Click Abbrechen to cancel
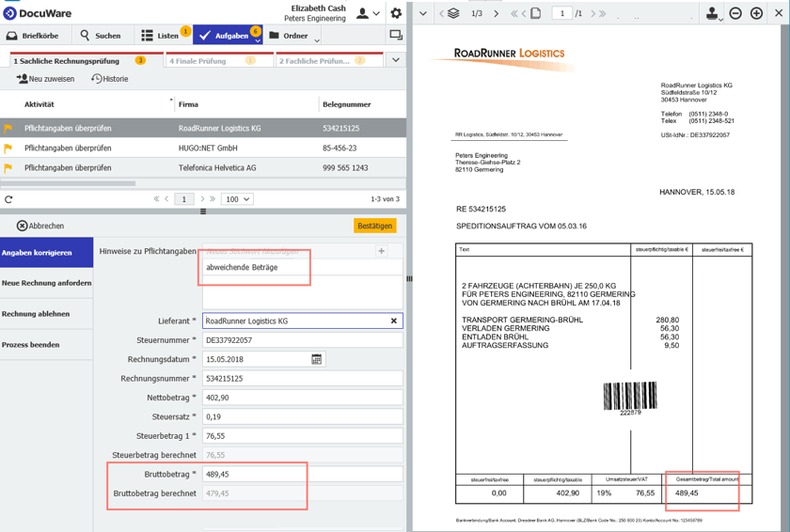 (40, 226)
